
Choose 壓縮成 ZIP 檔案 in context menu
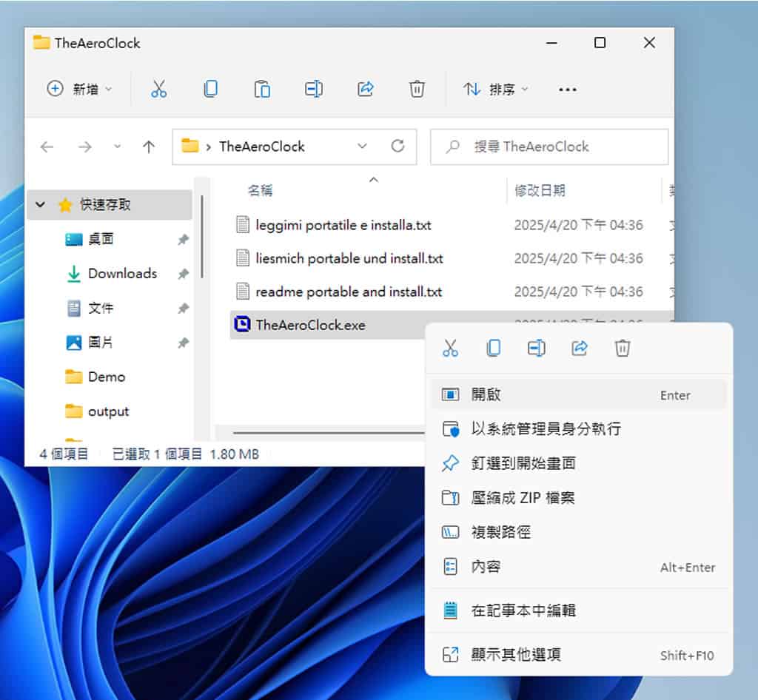[x=579, y=497]
